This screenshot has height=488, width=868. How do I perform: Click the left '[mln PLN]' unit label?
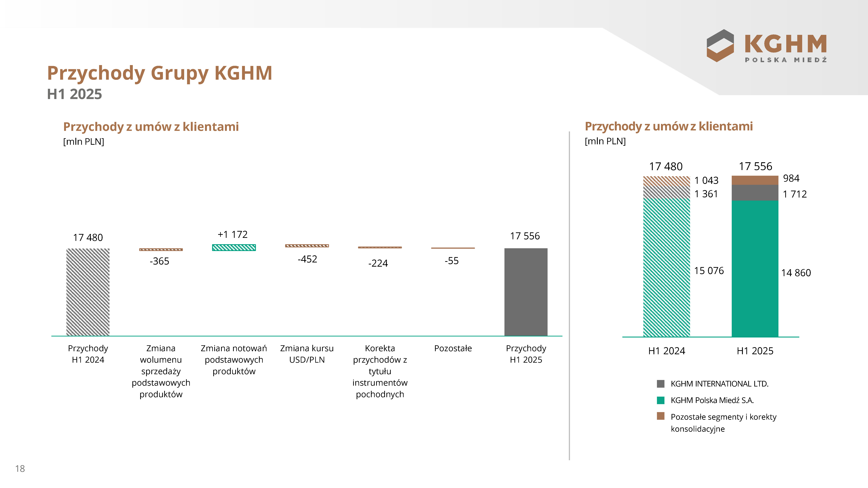pyautogui.click(x=84, y=142)
